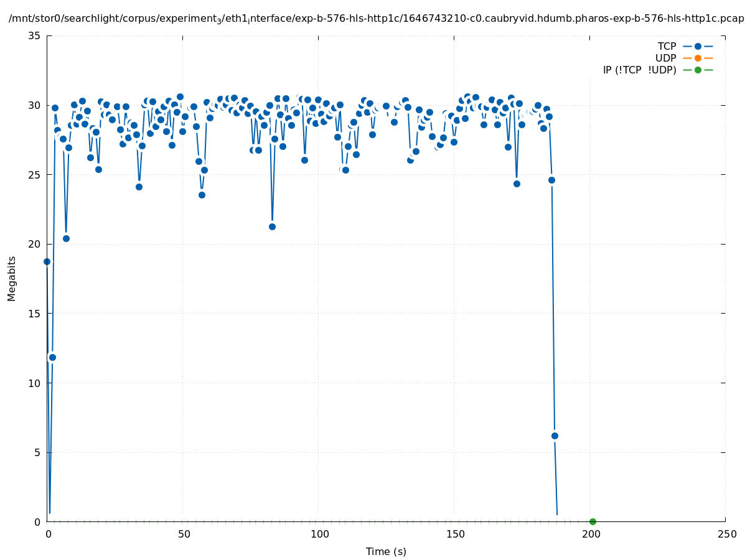Click the first TCP data point at time zero
The image size is (745, 560).
pos(47,261)
